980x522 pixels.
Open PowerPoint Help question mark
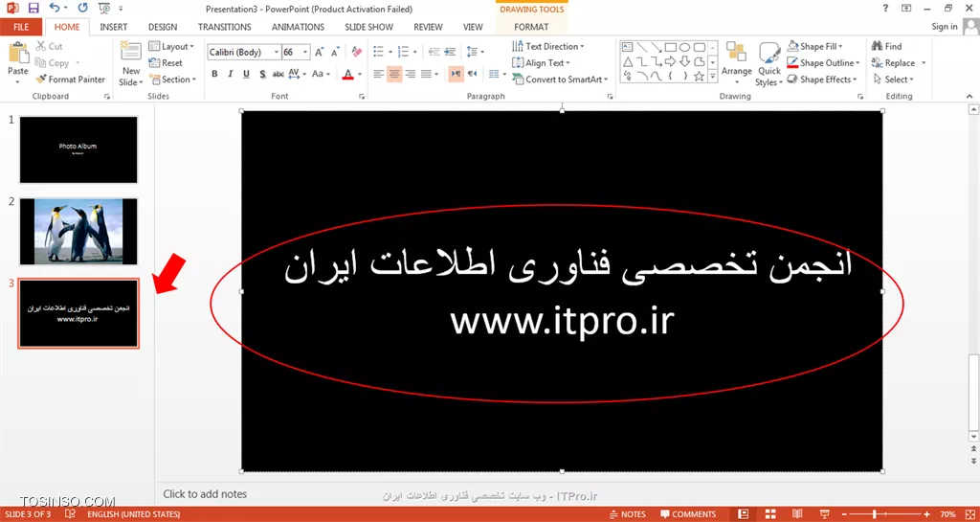885,9
